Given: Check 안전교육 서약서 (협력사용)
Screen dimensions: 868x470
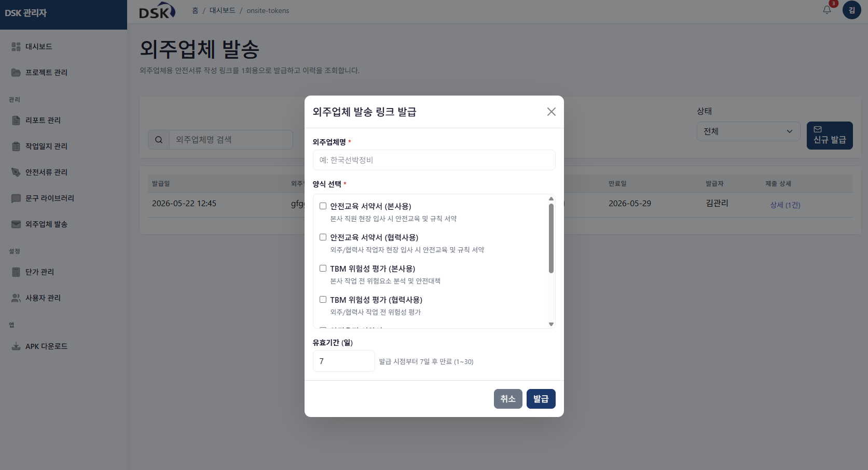Looking at the screenshot, I should click(x=323, y=237).
